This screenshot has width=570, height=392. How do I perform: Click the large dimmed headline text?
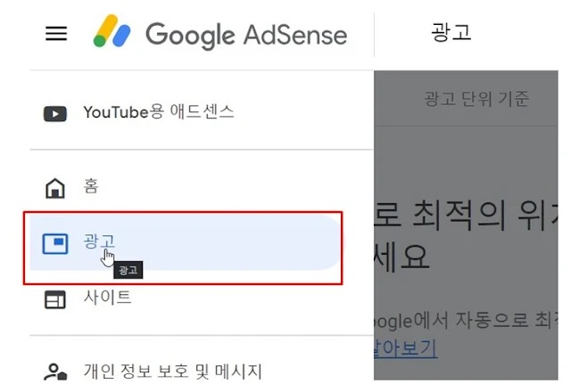point(466,235)
